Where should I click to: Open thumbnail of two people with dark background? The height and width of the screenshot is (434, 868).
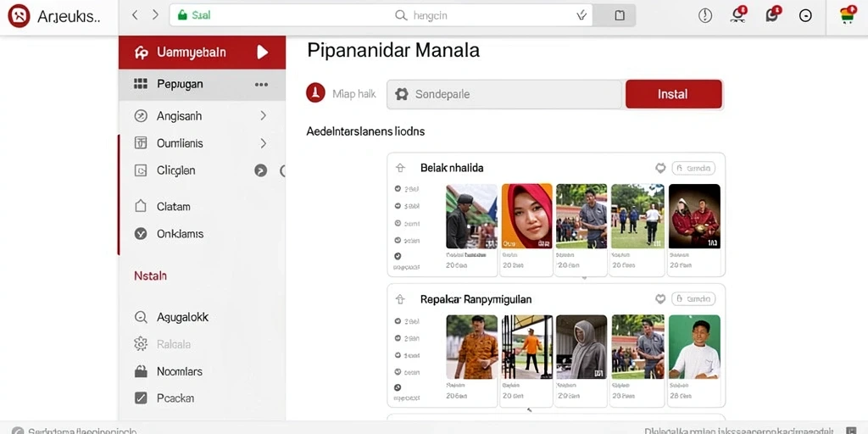click(694, 216)
